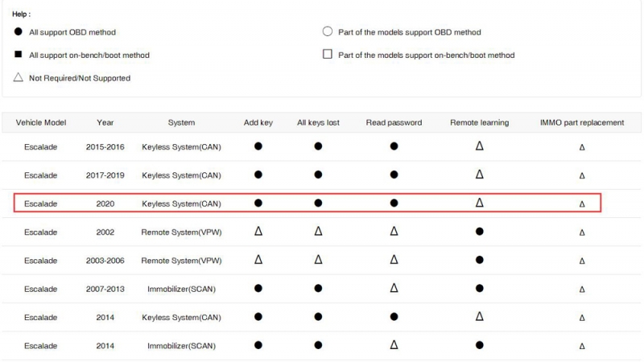Click the Help : label

22,14
